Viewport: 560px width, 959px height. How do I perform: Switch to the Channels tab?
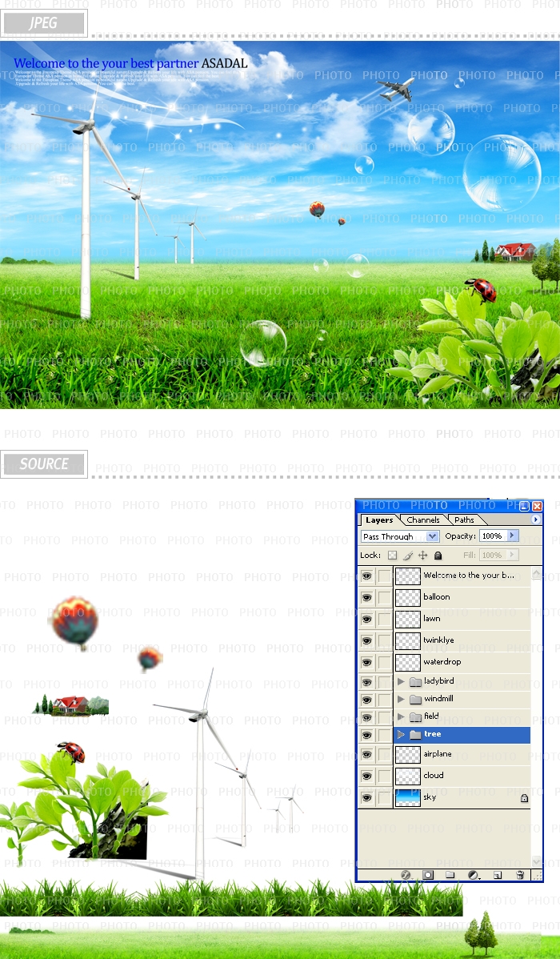pyautogui.click(x=423, y=520)
